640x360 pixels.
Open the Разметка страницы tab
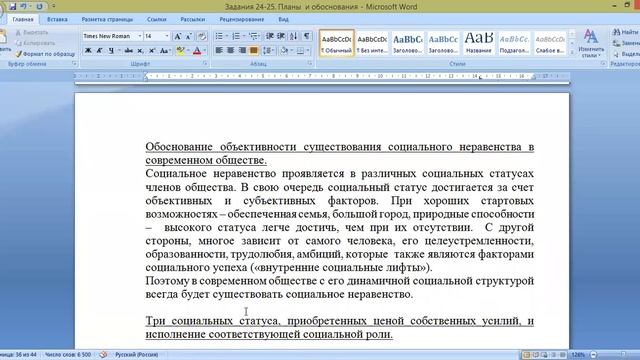[x=107, y=19]
